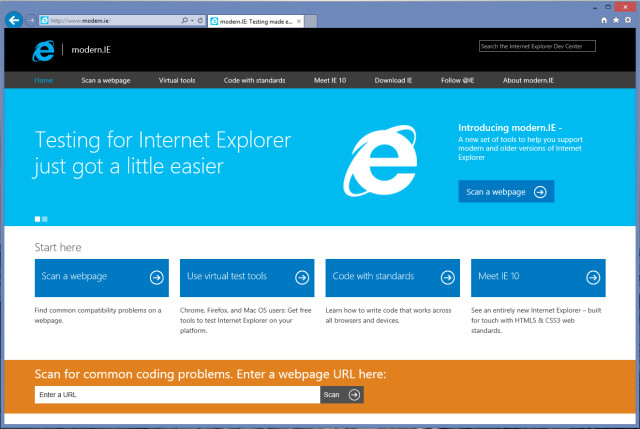The image size is (640, 429).
Task: Close the modern.IE tab with its X
Action: click(299, 21)
